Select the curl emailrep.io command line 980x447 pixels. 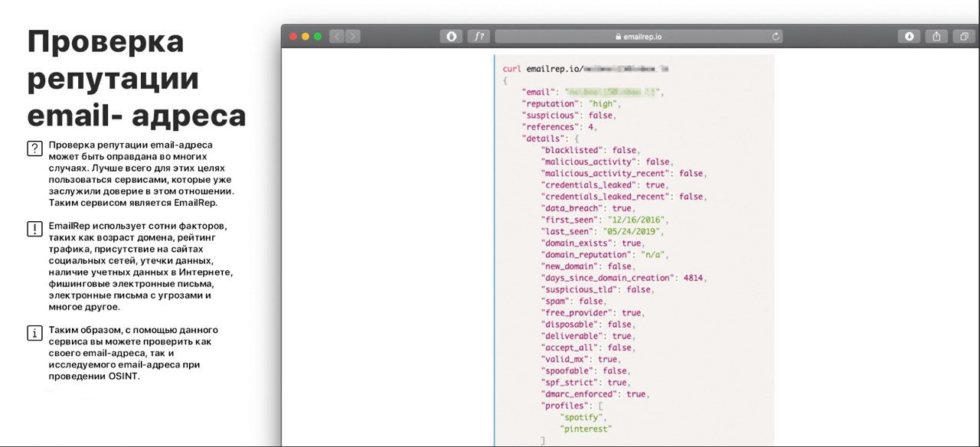pyautogui.click(x=586, y=69)
